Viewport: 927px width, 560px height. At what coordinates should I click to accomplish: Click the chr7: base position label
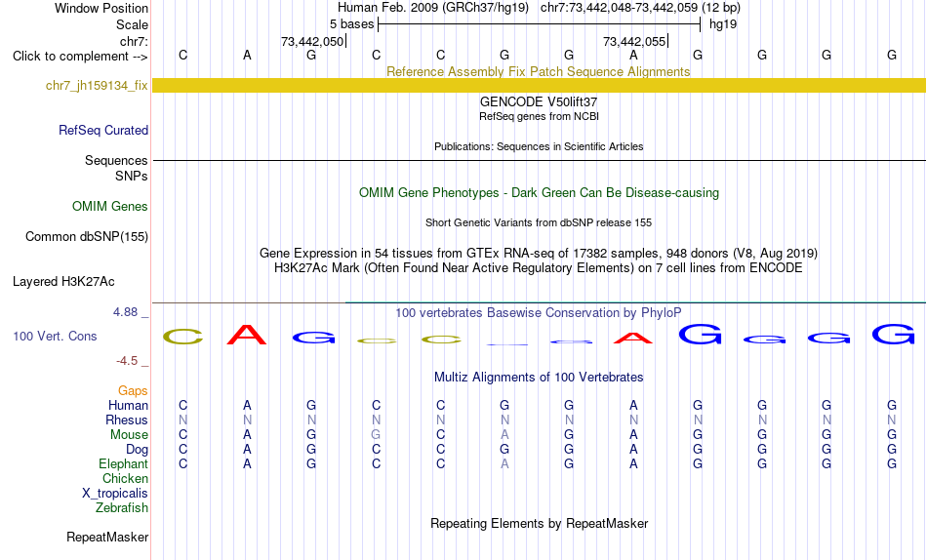coord(135,41)
